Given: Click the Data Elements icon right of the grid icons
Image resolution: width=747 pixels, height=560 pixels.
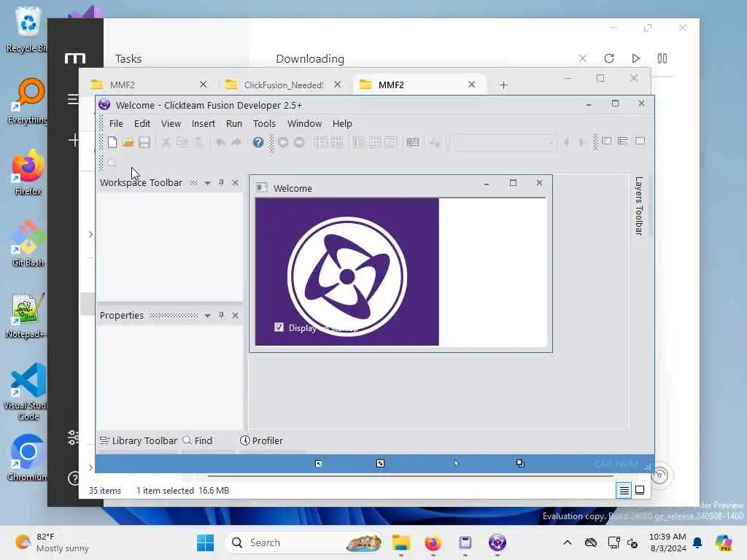Looking at the screenshot, I should 413,142.
